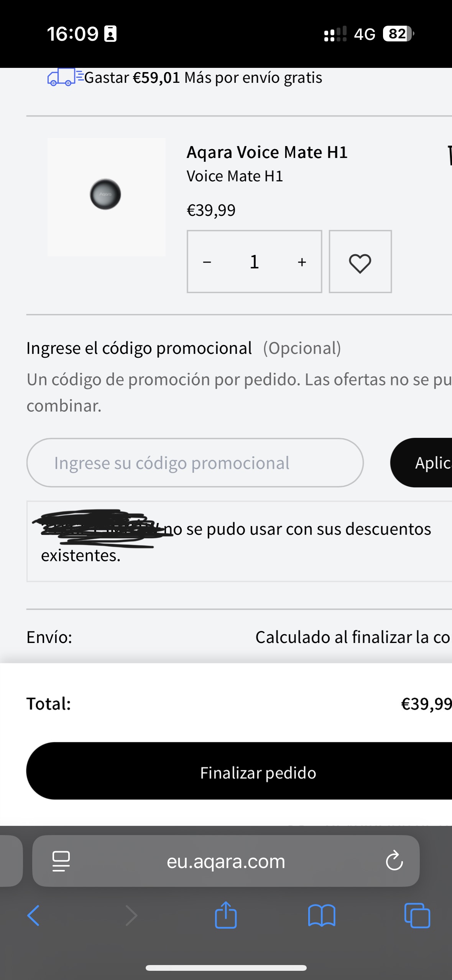
Task: Open the Aqara Voice Mate H1 title link
Action: pos(267,153)
